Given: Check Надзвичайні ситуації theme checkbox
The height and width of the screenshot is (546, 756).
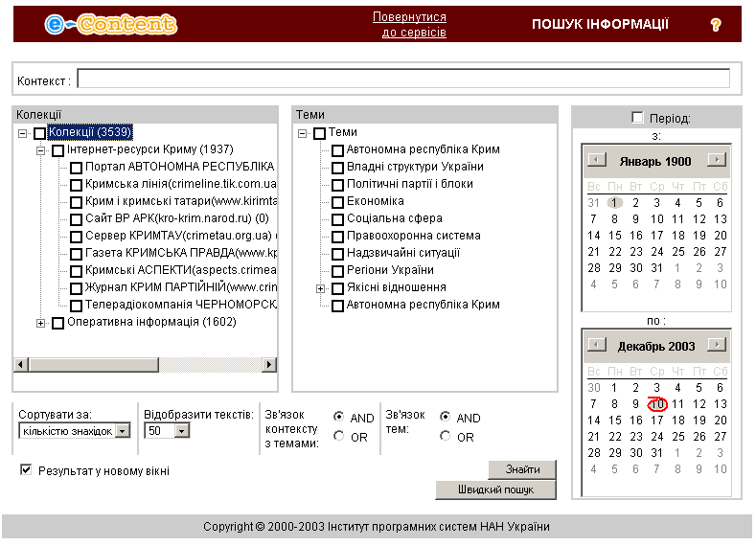Looking at the screenshot, I should tap(337, 254).
